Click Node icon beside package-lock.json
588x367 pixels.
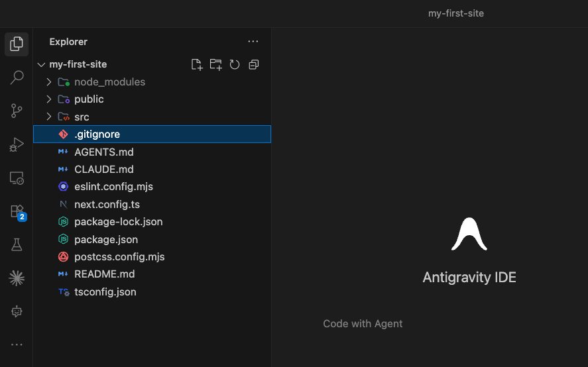64,222
